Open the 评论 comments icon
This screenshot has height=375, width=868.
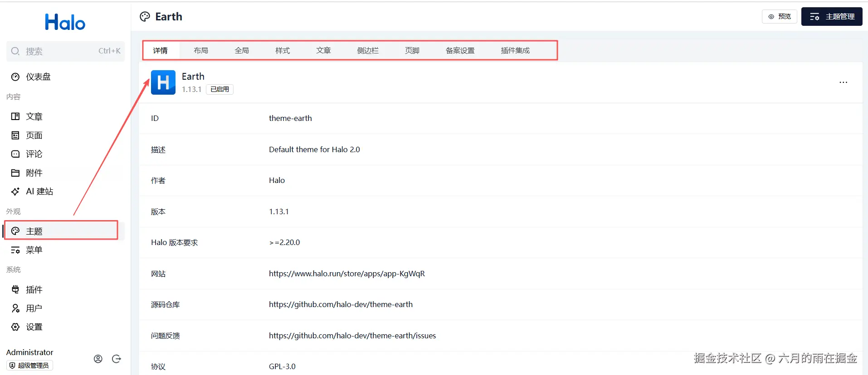[x=15, y=154]
